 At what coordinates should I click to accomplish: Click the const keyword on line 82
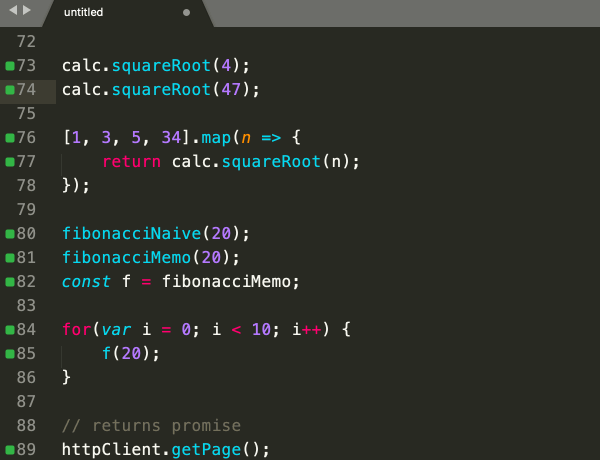[86, 282]
